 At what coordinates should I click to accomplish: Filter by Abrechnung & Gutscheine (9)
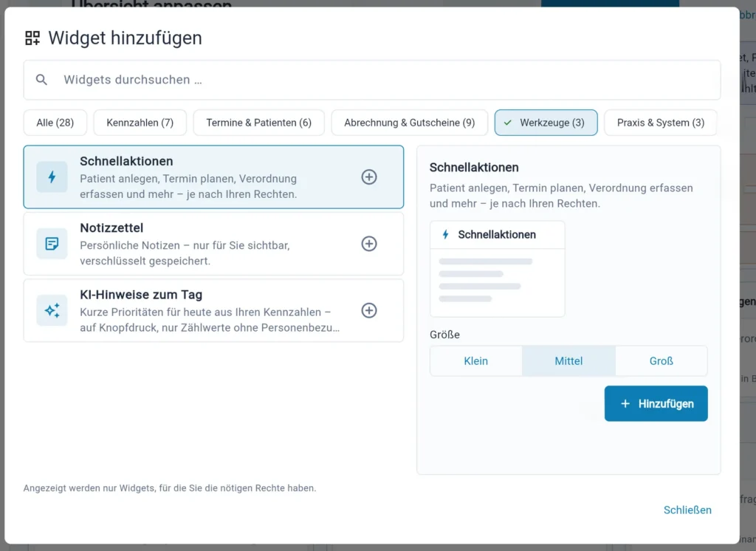tap(409, 123)
